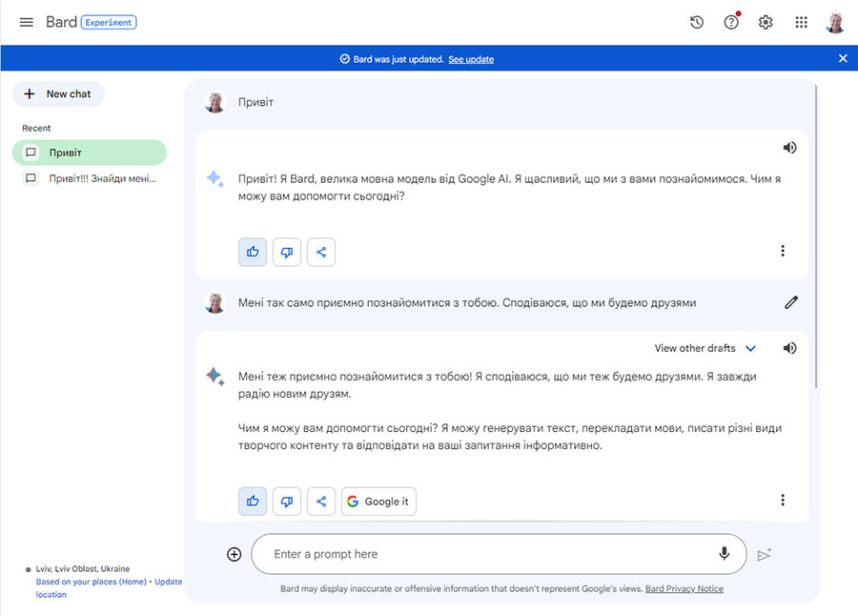Screen dimensions: 858x616
Task: Click user avatar beside first prompt Привіт
Action: pyautogui.click(x=215, y=102)
